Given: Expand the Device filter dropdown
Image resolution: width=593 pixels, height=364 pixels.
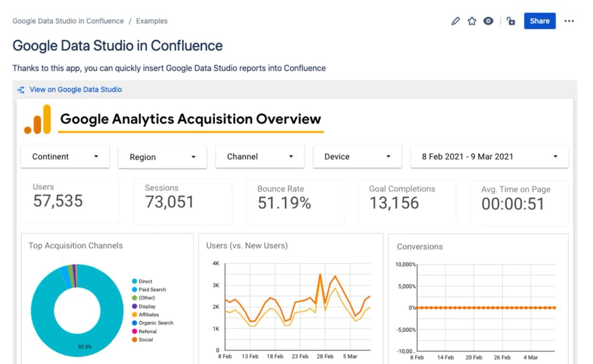Looking at the screenshot, I should coord(357,157).
